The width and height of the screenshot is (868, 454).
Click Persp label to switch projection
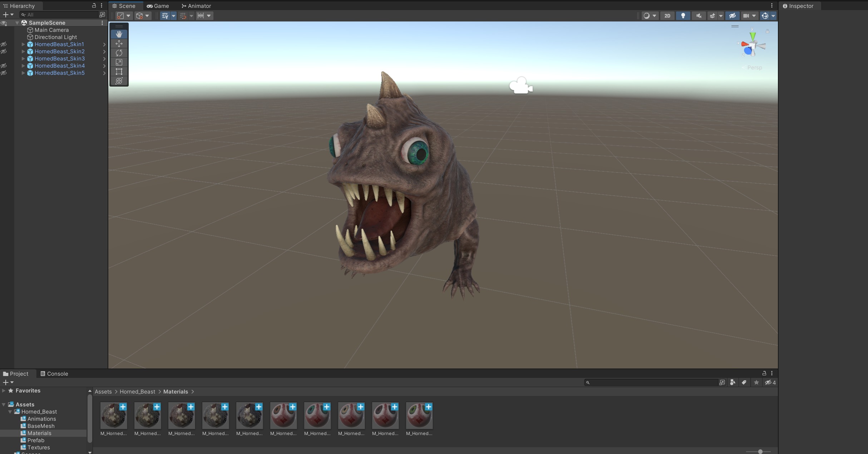(754, 68)
